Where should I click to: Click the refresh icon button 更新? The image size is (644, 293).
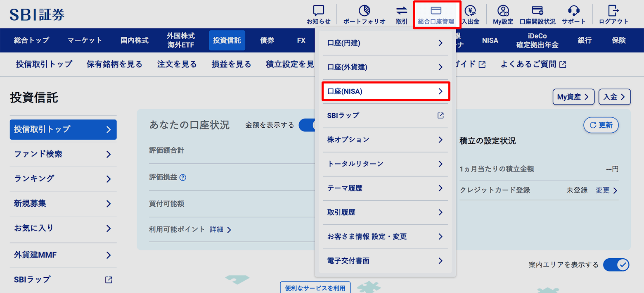601,125
